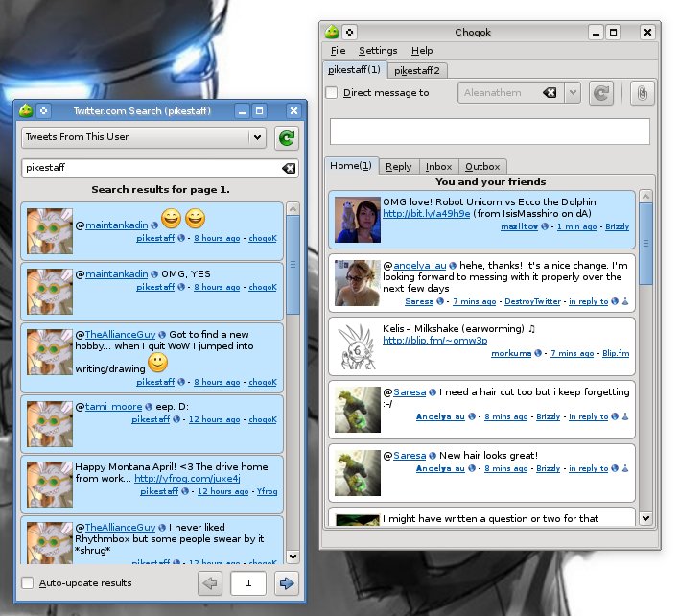This screenshot has width=679, height=616.
Task: Click down arrow of timeline scrollbar
Action: (645, 518)
